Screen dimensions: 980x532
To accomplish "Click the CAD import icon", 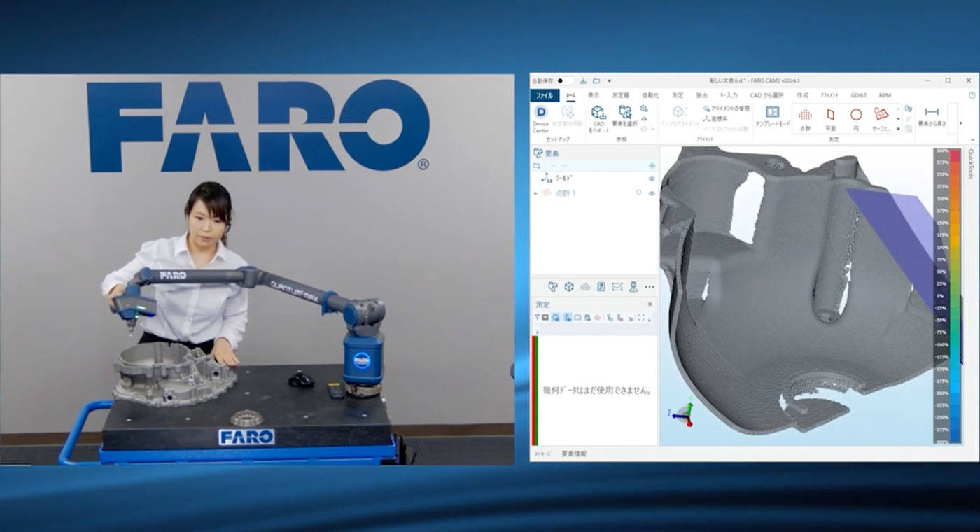I will click(598, 117).
